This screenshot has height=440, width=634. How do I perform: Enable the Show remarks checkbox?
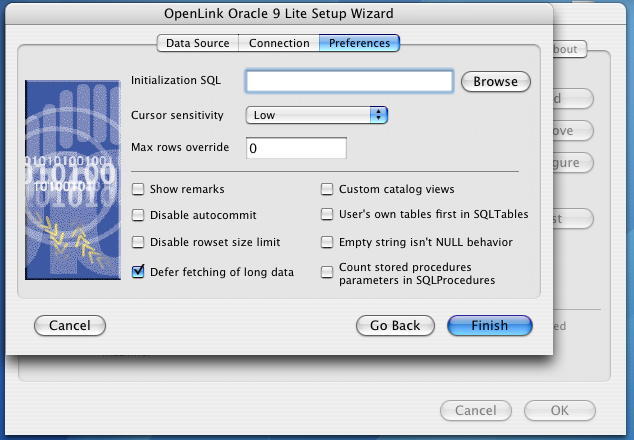[138, 189]
